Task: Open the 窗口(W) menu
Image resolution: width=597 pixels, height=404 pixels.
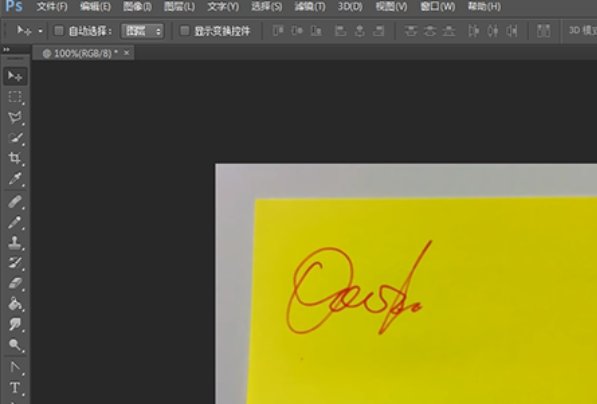Action: click(x=437, y=6)
